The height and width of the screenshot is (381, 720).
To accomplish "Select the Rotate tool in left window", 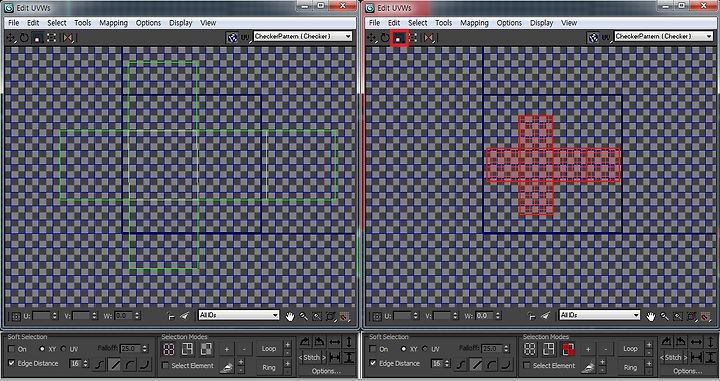I will pos(24,38).
